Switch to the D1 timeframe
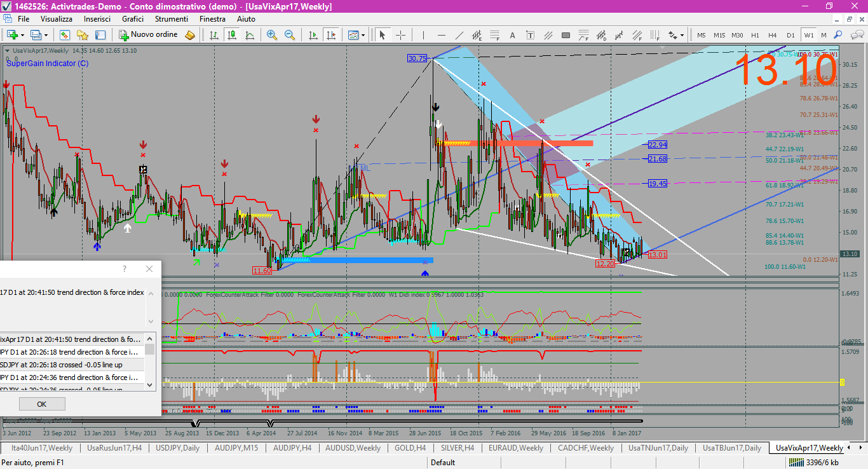 pyautogui.click(x=790, y=35)
